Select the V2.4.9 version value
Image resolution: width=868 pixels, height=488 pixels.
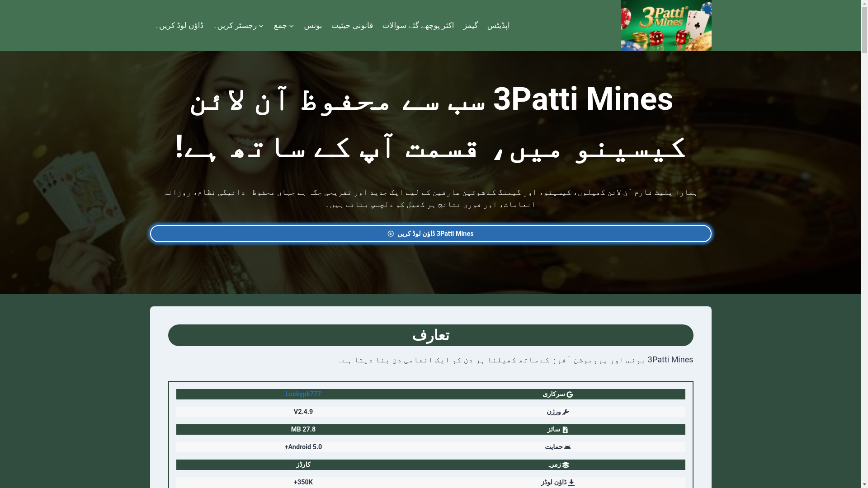point(303,412)
